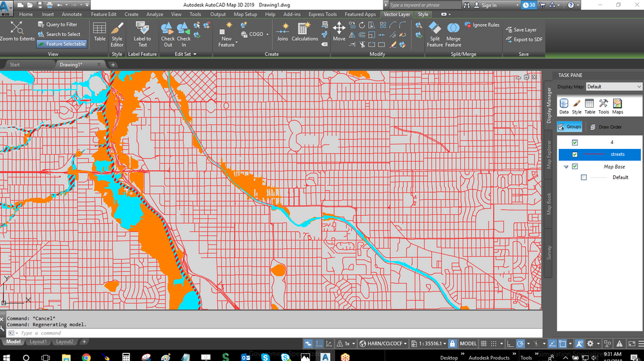Open the HARN/CO.COCF coordinate system dropdown
Viewport: 644px width, 361px height.
tap(382, 344)
